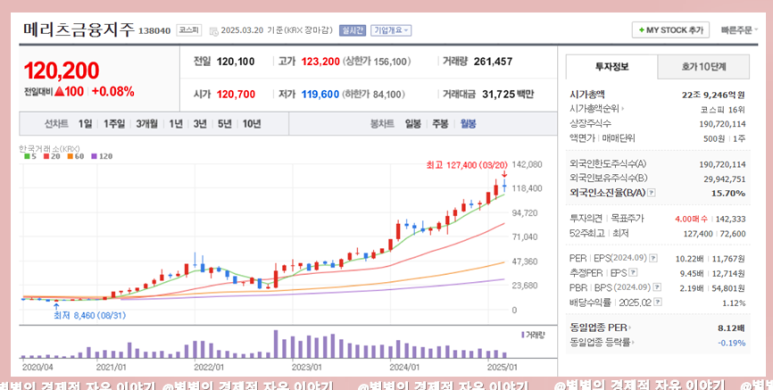The height and width of the screenshot is (390, 773).
Task: Click the 코스피 16위 ranking value
Action: [x=722, y=109]
